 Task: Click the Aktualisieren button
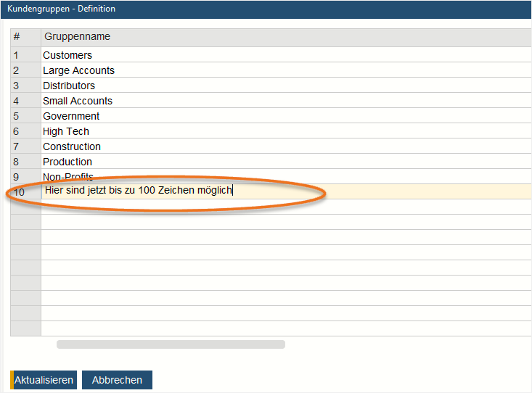point(44,380)
